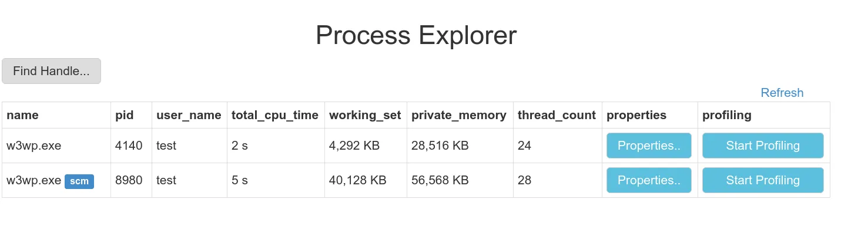Click the private_memory column header
This screenshot has height=243, width=868.
point(458,115)
